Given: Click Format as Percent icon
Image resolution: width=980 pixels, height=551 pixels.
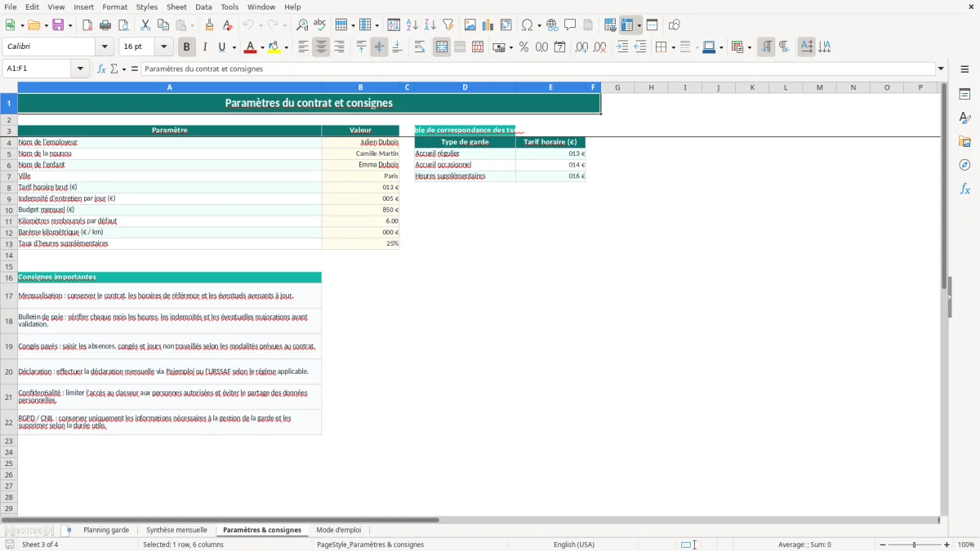Looking at the screenshot, I should pyautogui.click(x=523, y=47).
